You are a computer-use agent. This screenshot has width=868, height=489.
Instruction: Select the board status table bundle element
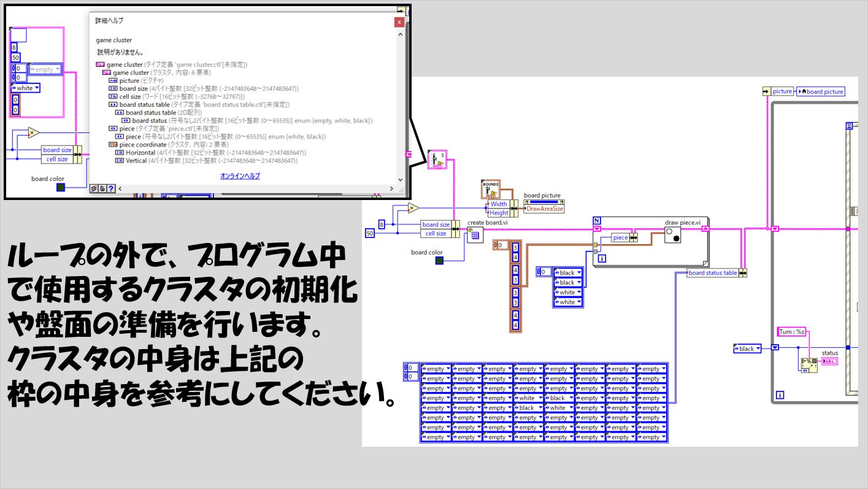[x=712, y=273]
